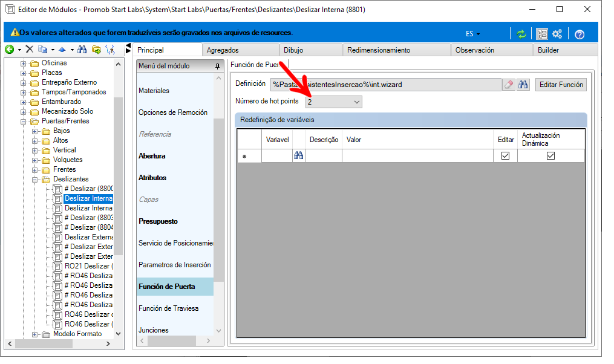Click the empty Valor cell in table
This screenshot has width=614, height=364.
(417, 156)
